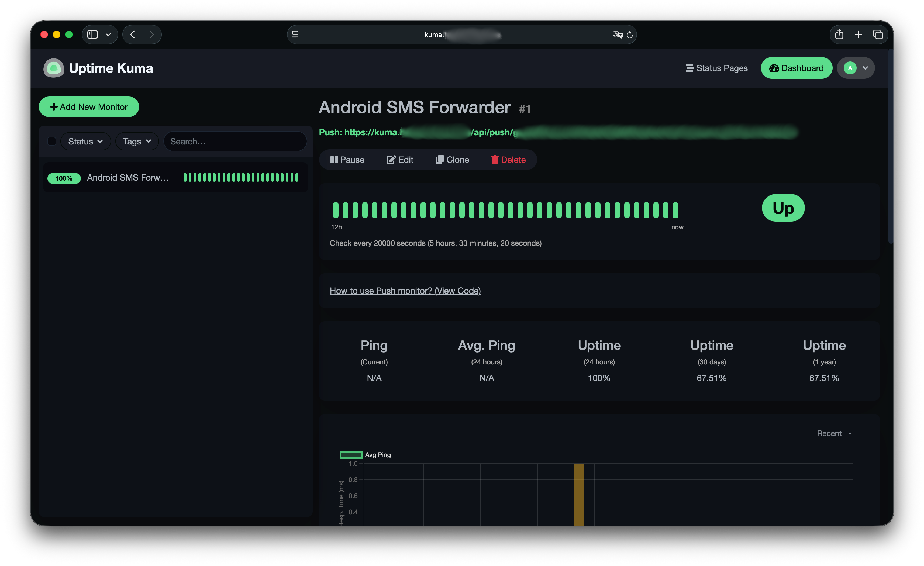
Task: Go back with the browser back arrow
Action: click(x=132, y=34)
